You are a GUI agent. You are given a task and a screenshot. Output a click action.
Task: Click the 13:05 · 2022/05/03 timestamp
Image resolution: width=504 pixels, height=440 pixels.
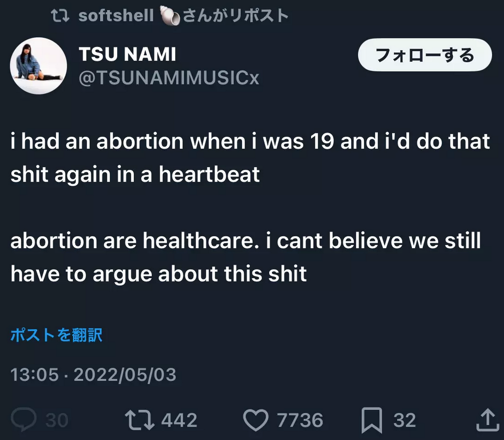[93, 374]
